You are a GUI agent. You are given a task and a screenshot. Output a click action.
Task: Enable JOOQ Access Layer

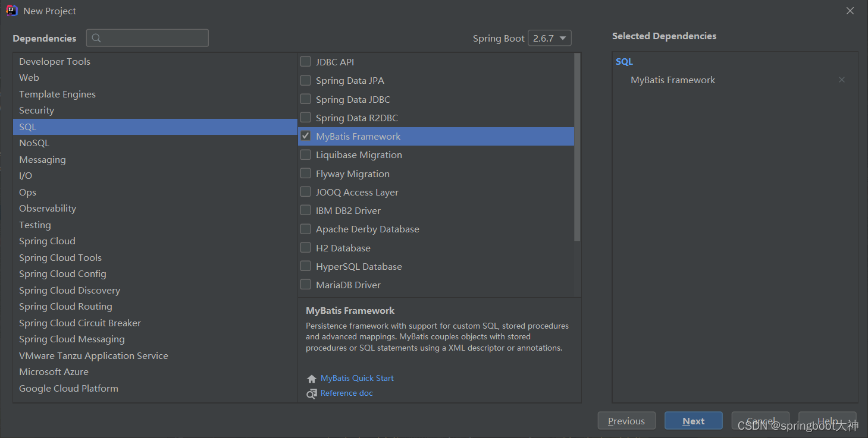(x=305, y=191)
